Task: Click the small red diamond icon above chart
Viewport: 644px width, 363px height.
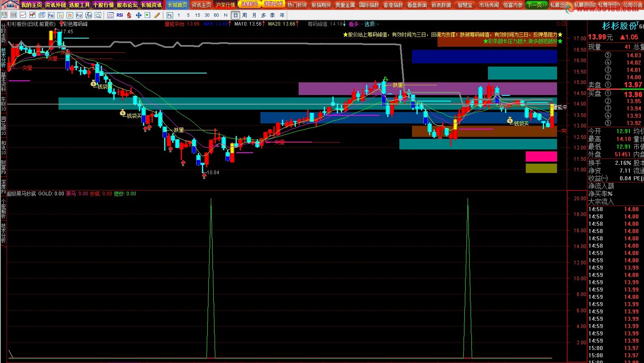Action: click(x=559, y=24)
